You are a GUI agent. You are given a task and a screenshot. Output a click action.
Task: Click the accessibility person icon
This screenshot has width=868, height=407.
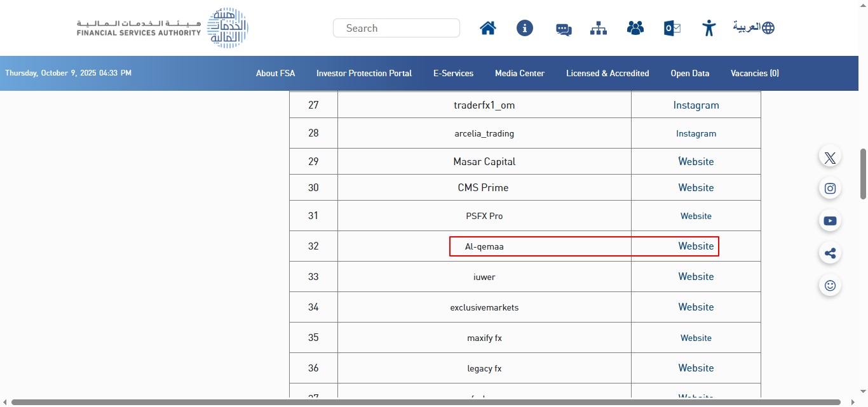709,28
